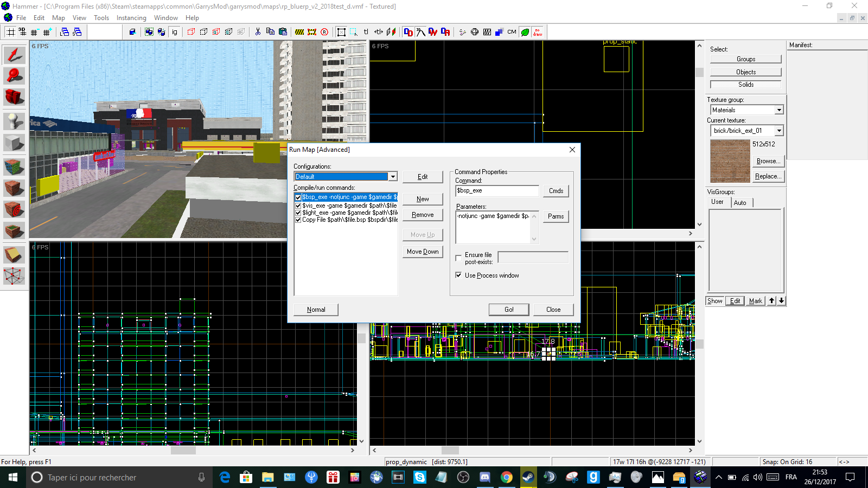Viewport: 868px width, 488px height.
Task: Select the Selection tool in the left toolbar
Action: 14,54
